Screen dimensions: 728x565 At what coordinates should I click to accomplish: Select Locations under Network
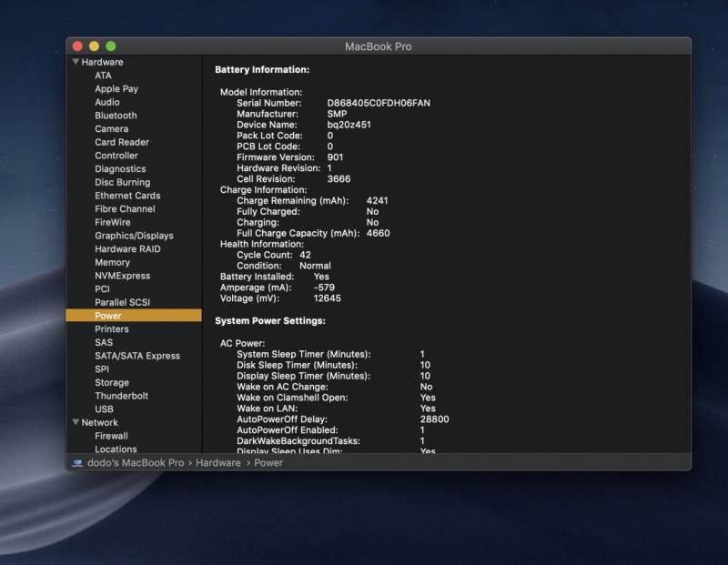116,449
